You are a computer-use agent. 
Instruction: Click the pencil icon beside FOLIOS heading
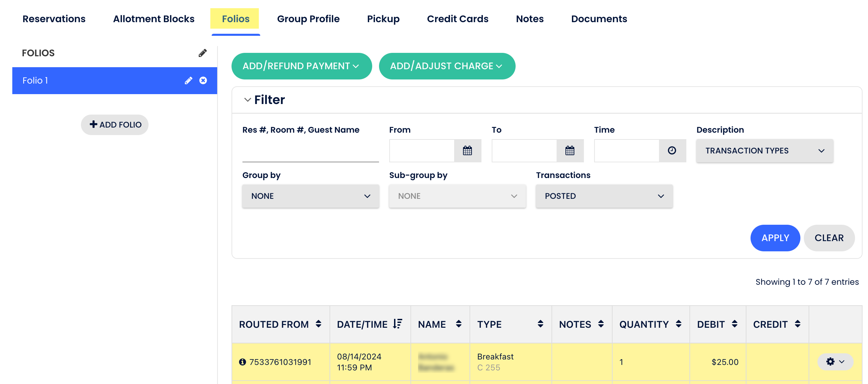[202, 53]
